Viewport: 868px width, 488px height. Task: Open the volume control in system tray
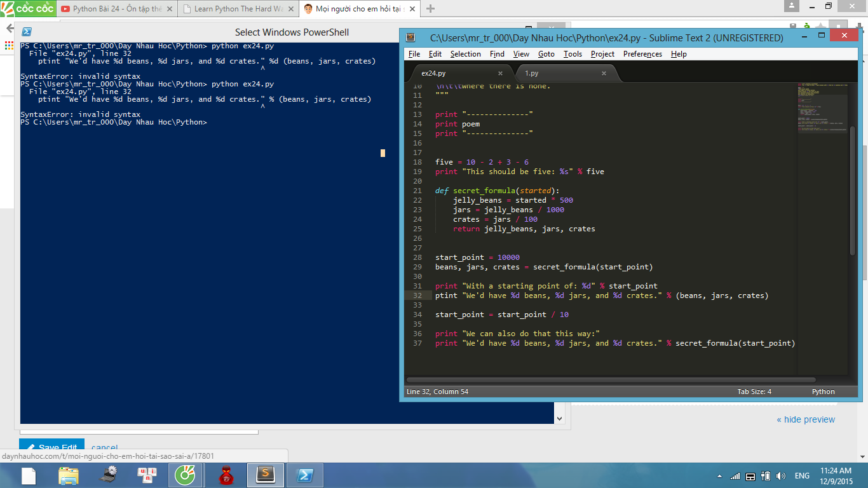tap(781, 476)
